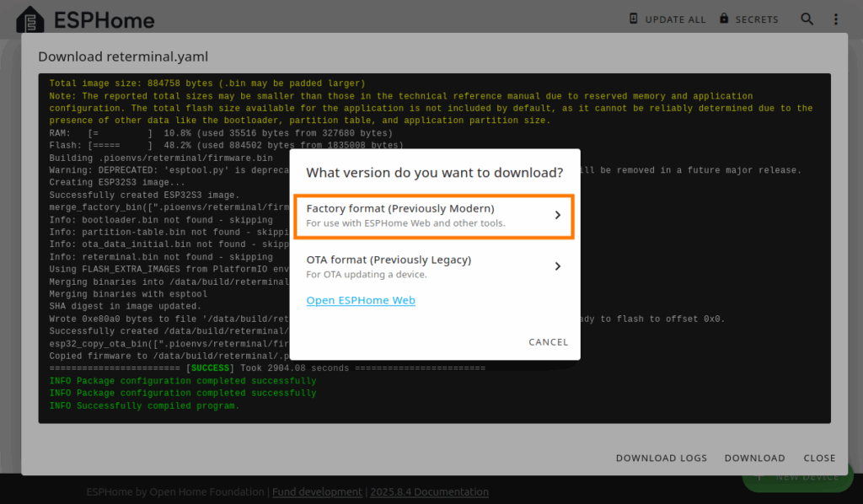Image resolution: width=863 pixels, height=504 pixels.
Task: Open the 2025.8.4 Documentation link
Action: tap(429, 492)
